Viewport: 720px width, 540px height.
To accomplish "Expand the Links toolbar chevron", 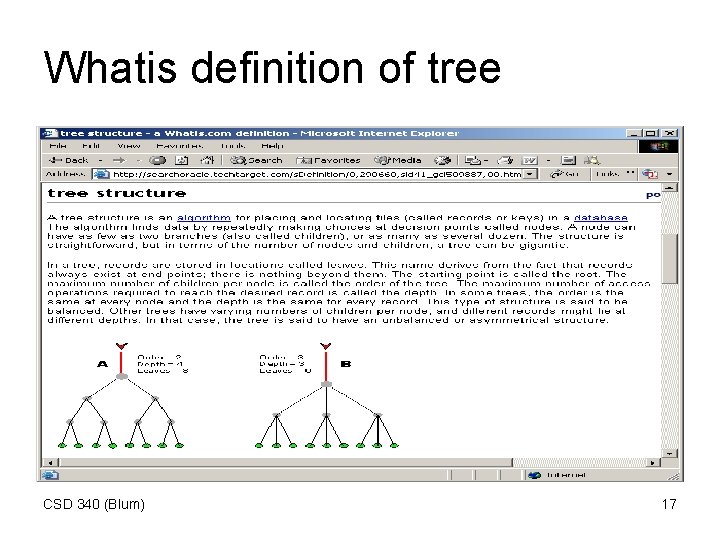I will click(x=630, y=174).
